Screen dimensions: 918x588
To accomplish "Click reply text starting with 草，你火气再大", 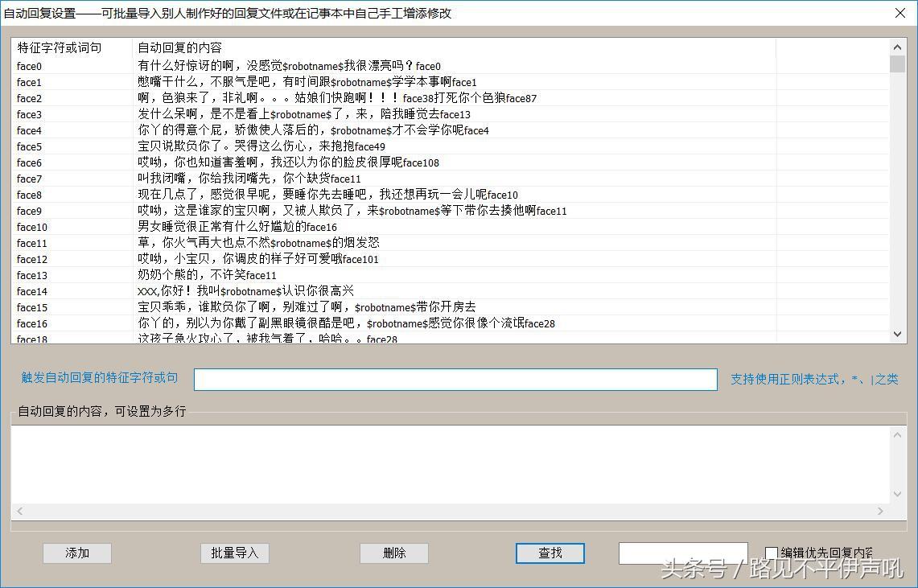I will click(x=258, y=244).
